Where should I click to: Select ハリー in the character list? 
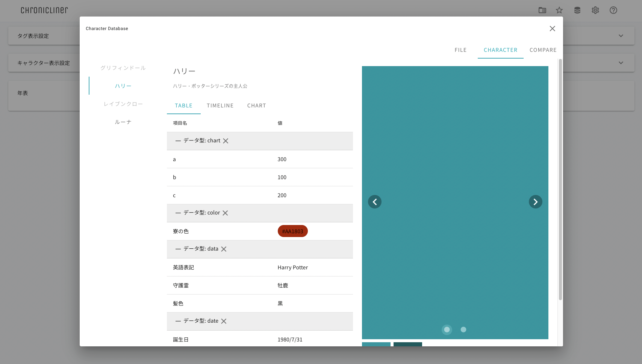coord(123,86)
